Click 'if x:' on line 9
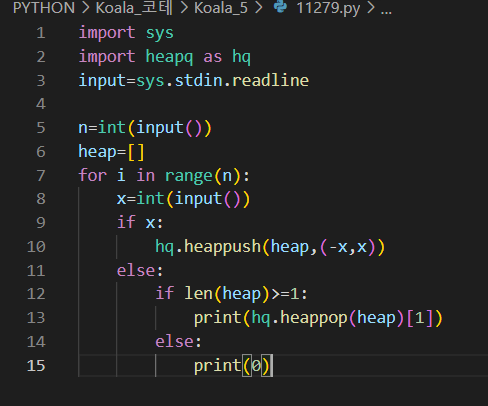This screenshot has height=406, width=488. (140, 223)
